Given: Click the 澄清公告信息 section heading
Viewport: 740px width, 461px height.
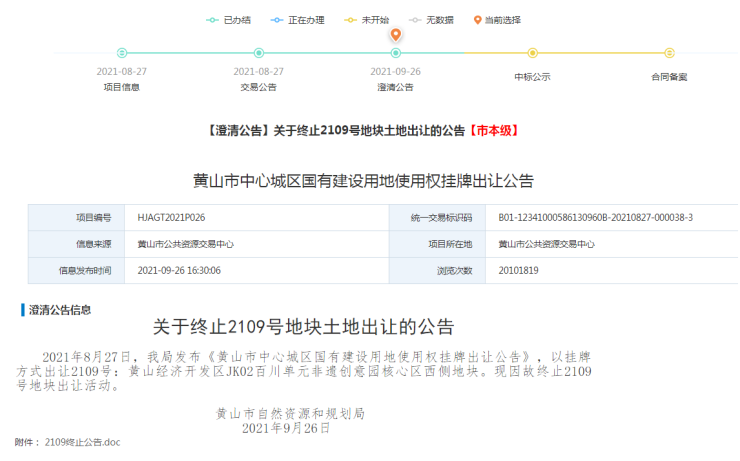Looking at the screenshot, I should click(60, 310).
